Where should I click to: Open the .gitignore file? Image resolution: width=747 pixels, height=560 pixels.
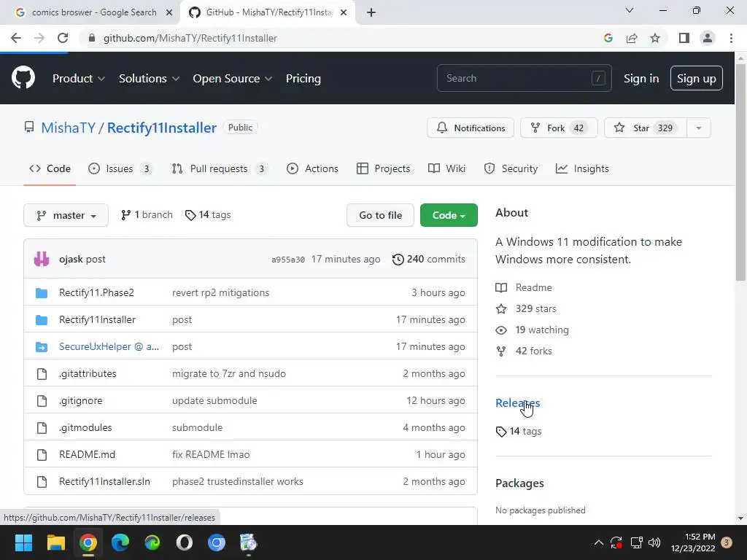tap(80, 400)
